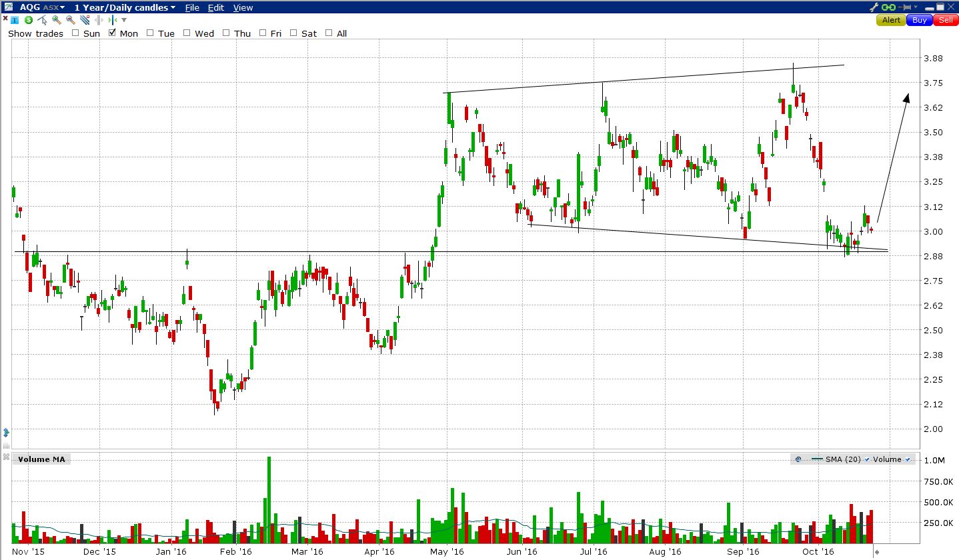Image resolution: width=959 pixels, height=560 pixels.
Task: Click the 3.00 price axis label
Action: pos(933,231)
